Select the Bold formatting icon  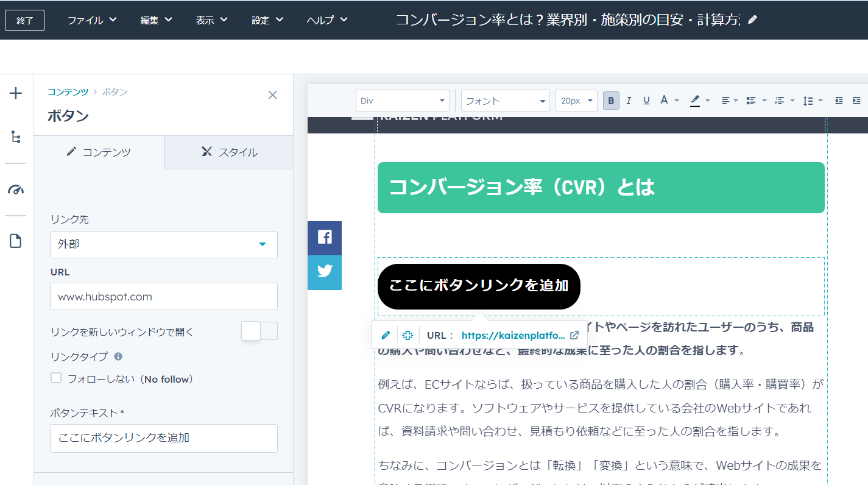click(x=610, y=100)
